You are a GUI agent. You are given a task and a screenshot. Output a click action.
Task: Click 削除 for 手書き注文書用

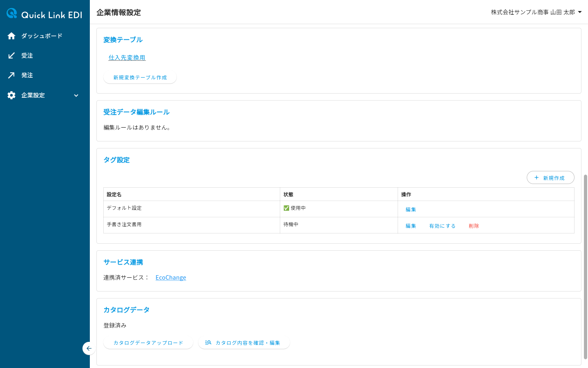click(x=474, y=226)
